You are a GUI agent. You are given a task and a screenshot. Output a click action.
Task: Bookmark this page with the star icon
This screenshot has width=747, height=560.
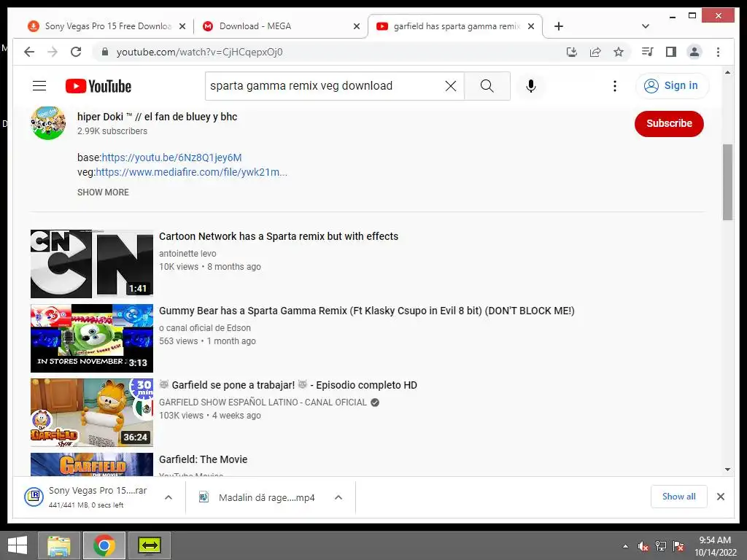619,52
